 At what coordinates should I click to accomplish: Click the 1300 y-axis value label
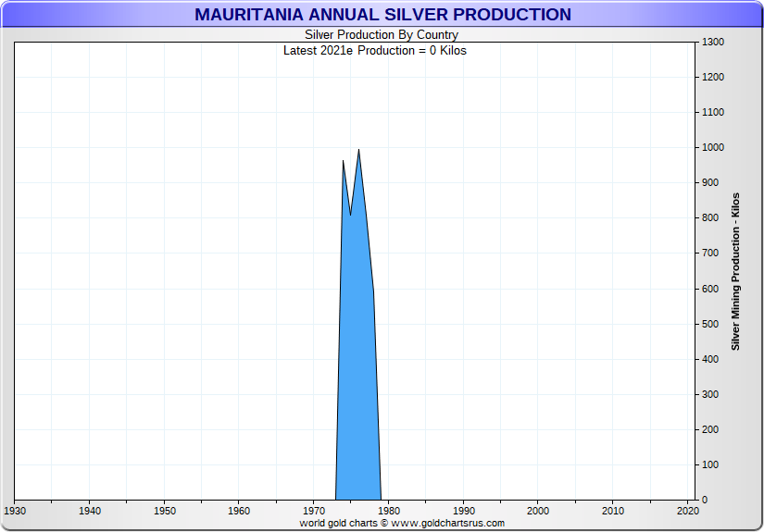tap(712, 43)
